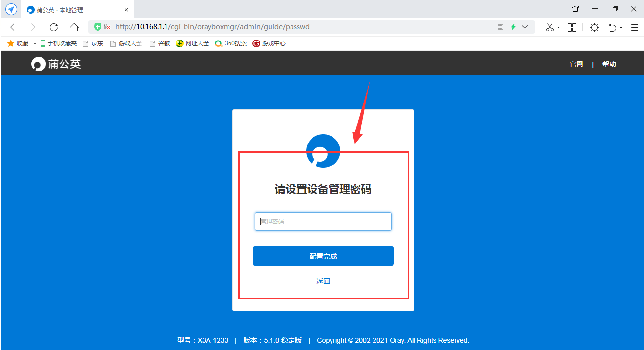Open the 网址大全 bookmark

[192, 43]
